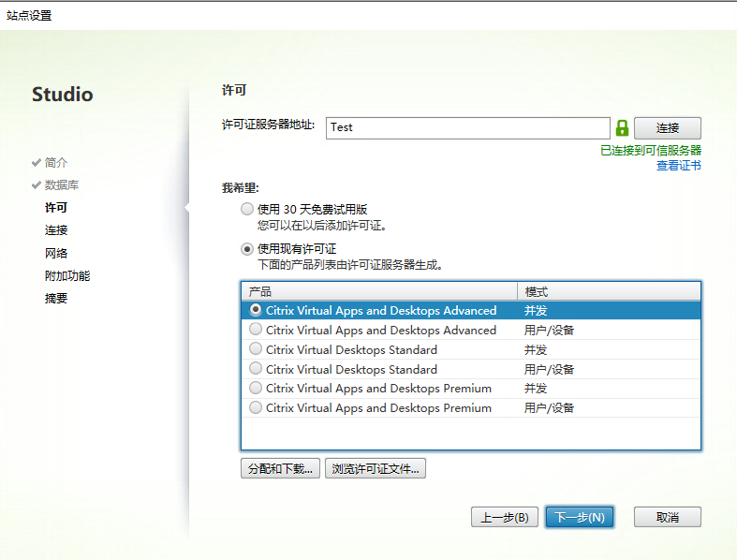Go back with the 上一步 button
The width and height of the screenshot is (737, 560).
504,517
